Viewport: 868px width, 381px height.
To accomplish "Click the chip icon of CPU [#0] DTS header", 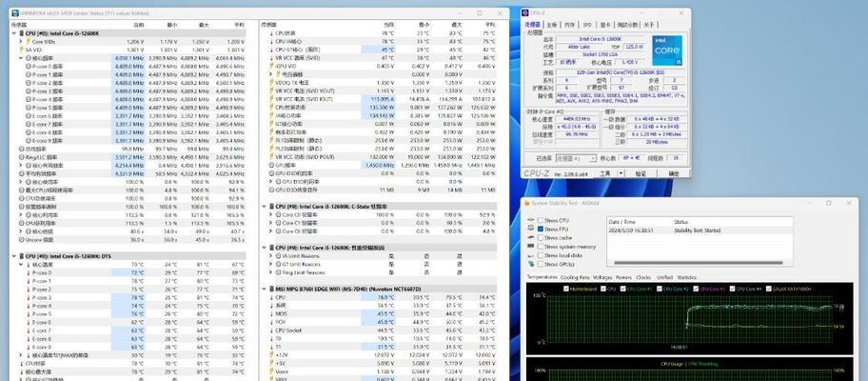I will pos(21,256).
